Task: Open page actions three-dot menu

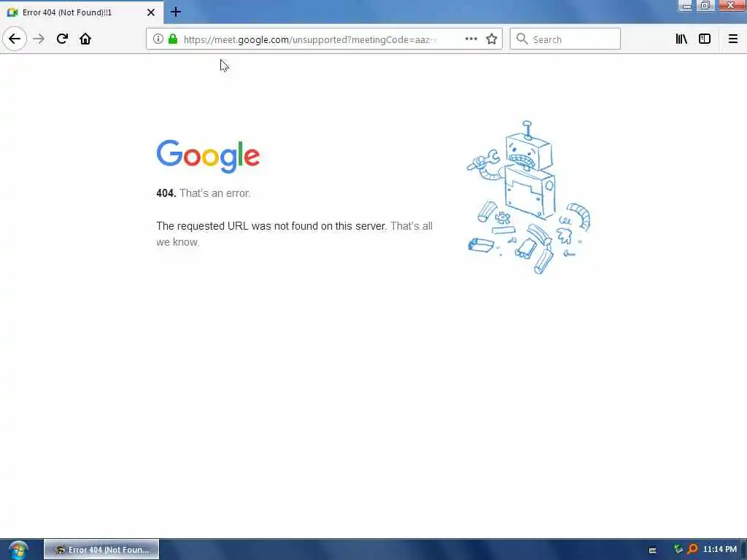Action: pyautogui.click(x=471, y=39)
